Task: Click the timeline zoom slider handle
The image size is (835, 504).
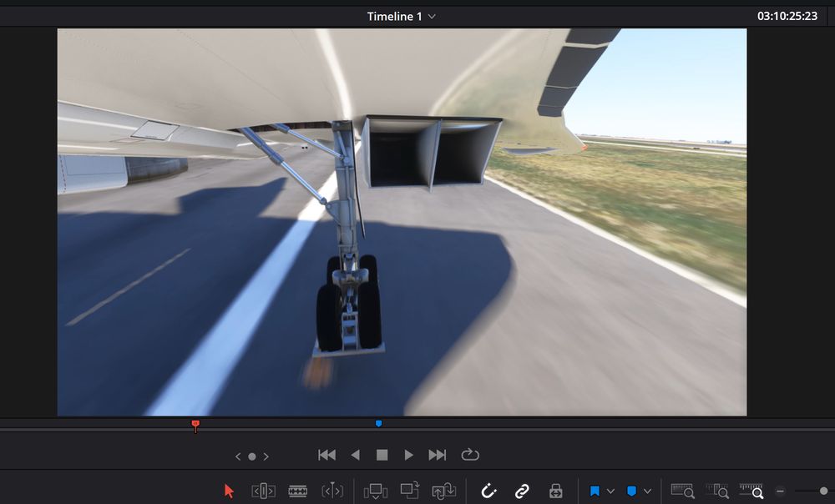Action: click(824, 491)
